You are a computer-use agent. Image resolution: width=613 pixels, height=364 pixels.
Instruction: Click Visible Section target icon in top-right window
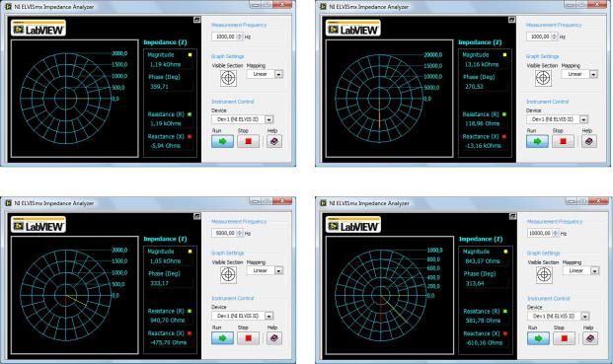click(543, 79)
